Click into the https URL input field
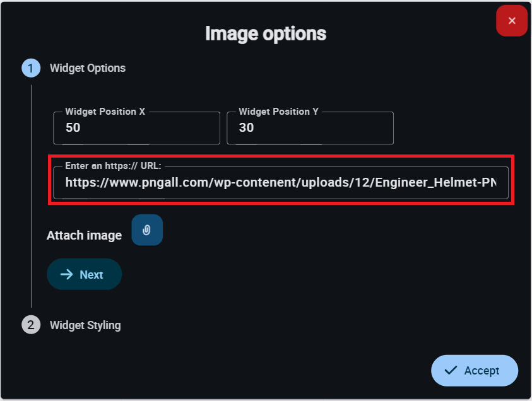Viewport: 532px width, 401px height. pos(280,183)
